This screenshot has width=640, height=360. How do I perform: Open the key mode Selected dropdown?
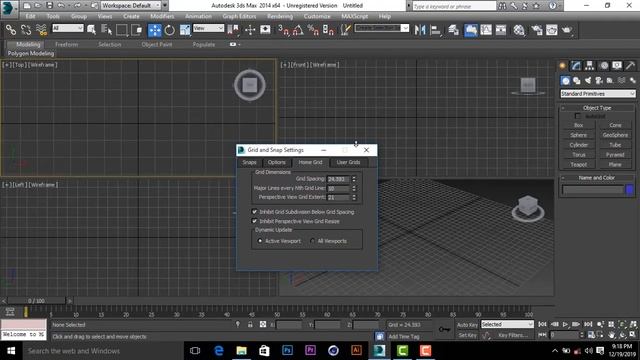(x=507, y=324)
